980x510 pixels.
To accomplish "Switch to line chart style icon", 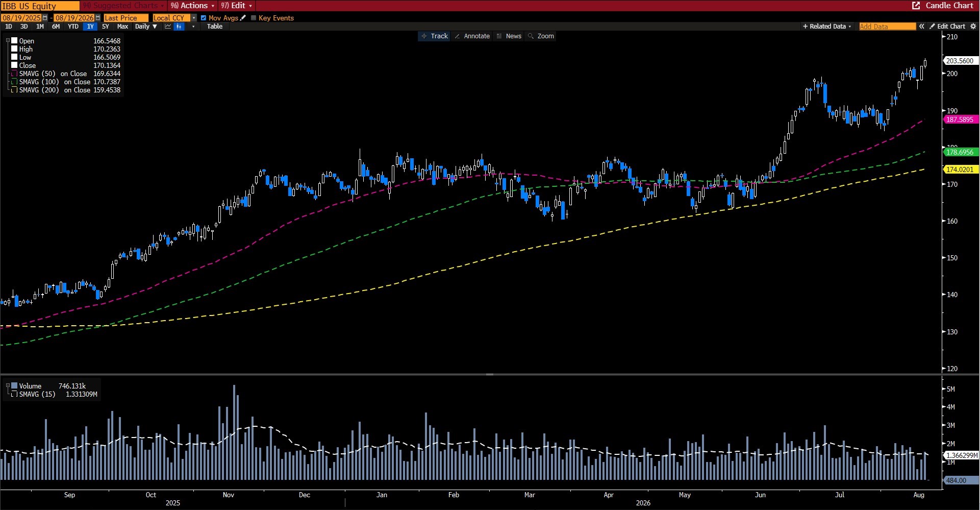I will (168, 27).
